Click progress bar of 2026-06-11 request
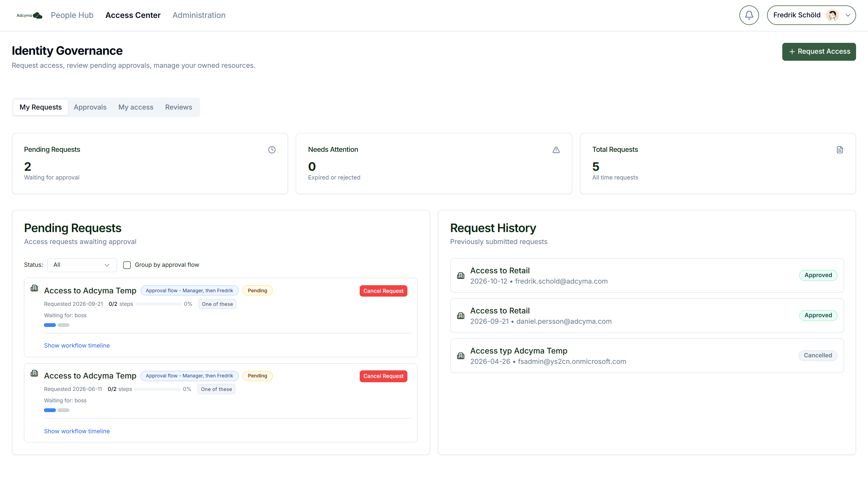Image resolution: width=868 pixels, height=488 pixels. tap(157, 389)
